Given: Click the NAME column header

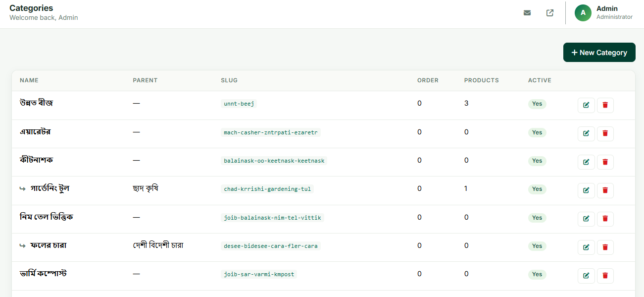Looking at the screenshot, I should click(x=29, y=80).
